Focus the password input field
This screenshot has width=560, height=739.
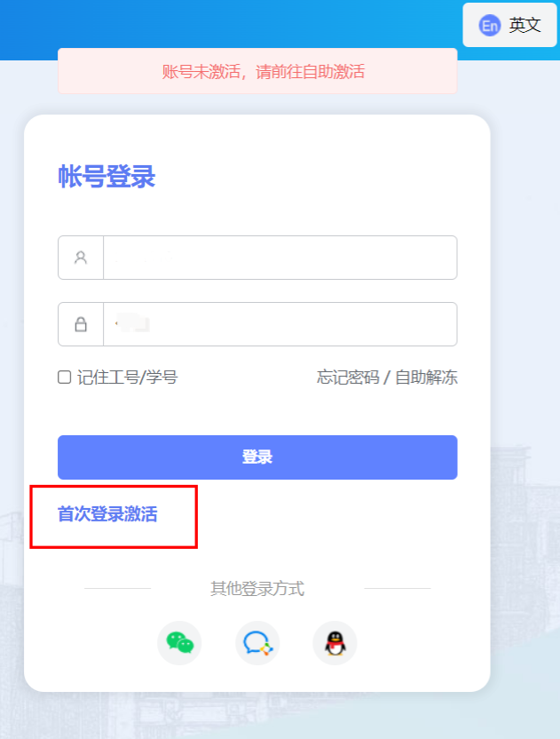280,324
